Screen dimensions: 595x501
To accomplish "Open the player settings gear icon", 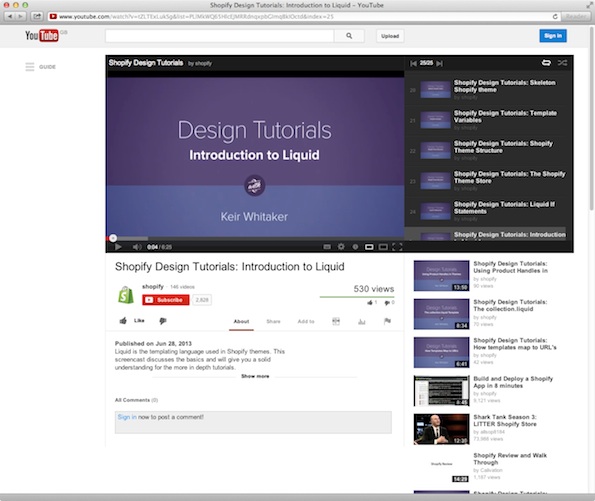I will 341,247.
